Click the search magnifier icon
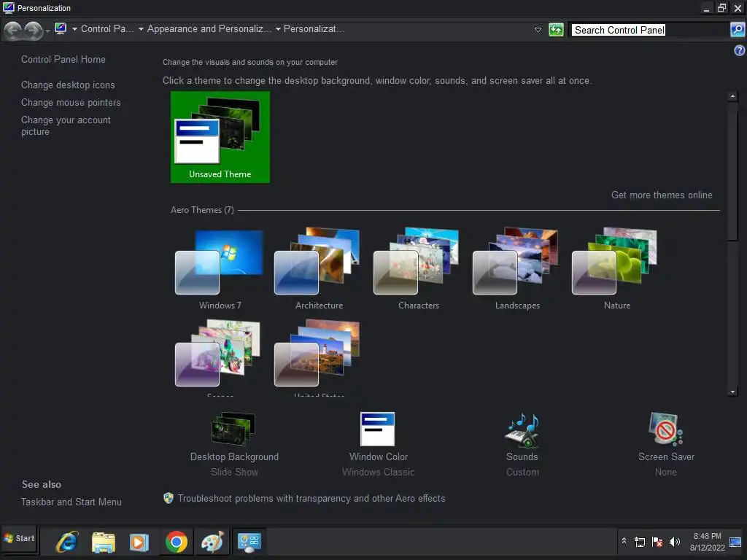The width and height of the screenshot is (747, 560). tap(737, 29)
